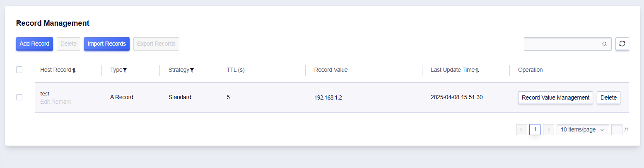Screen dimensions: 644x168
Task: Click the refresh icon beside search box
Action: 622,44
